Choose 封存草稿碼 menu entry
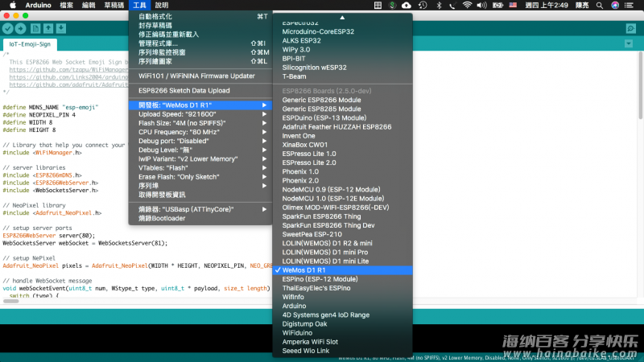This screenshot has height=362, width=644. point(200,26)
